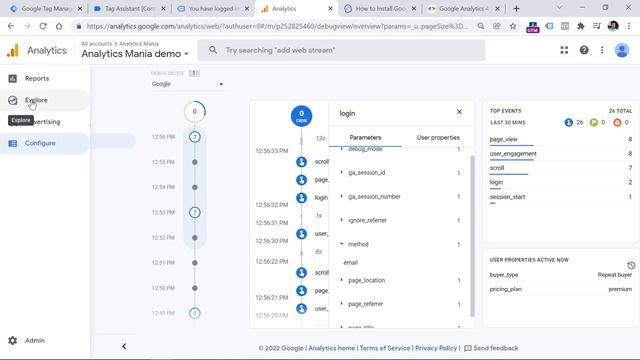
Task: Click the parameters panel vertical scrollbar
Action: pyautogui.click(x=473, y=236)
